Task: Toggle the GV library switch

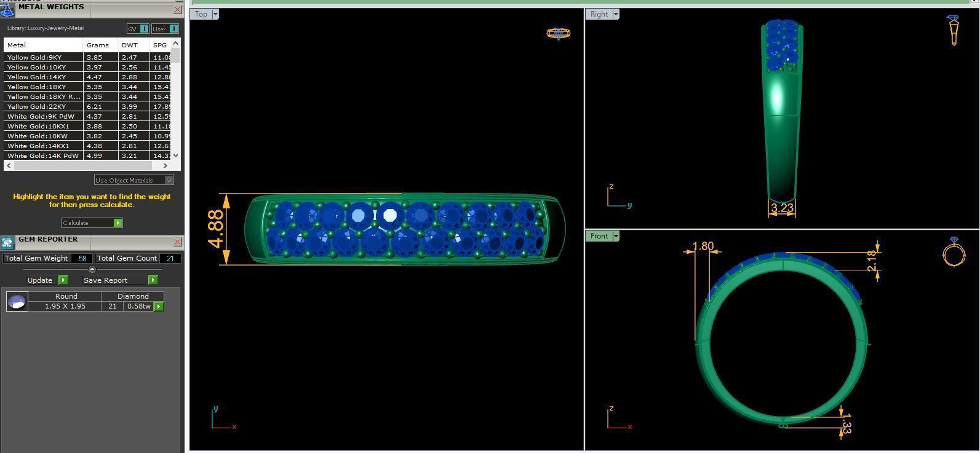Action: pos(138,29)
